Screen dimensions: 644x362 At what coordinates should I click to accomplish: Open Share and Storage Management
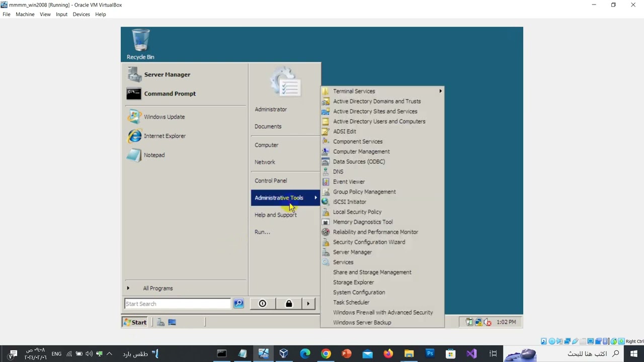(382, 272)
